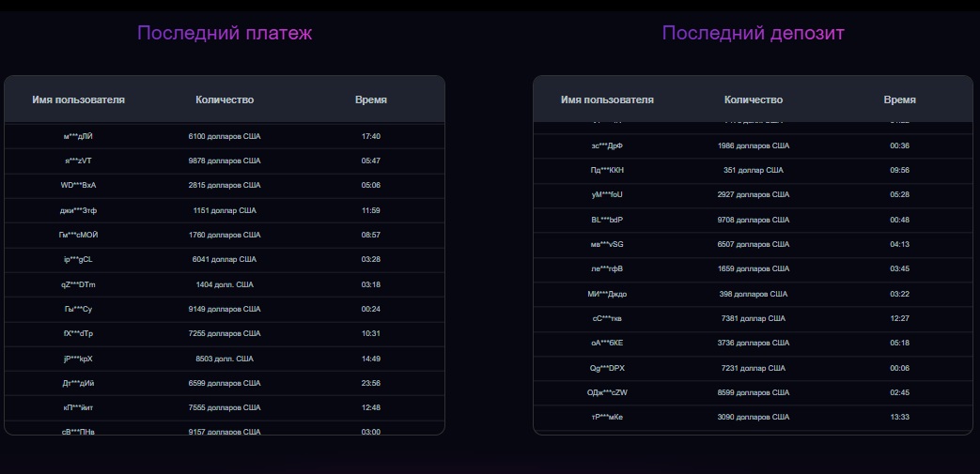Click the "Последний депозит" heading

click(753, 33)
